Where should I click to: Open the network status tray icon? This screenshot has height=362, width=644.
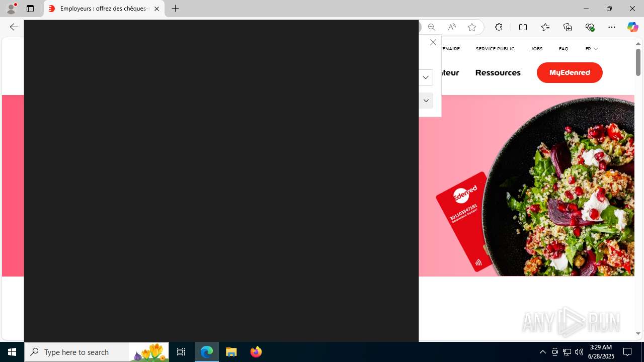[x=567, y=352]
